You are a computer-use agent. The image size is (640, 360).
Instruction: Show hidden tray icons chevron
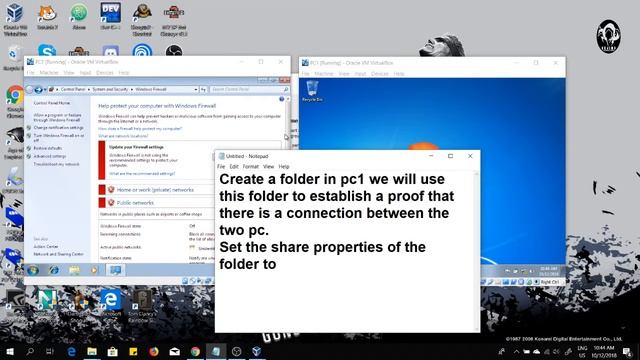pos(516,351)
